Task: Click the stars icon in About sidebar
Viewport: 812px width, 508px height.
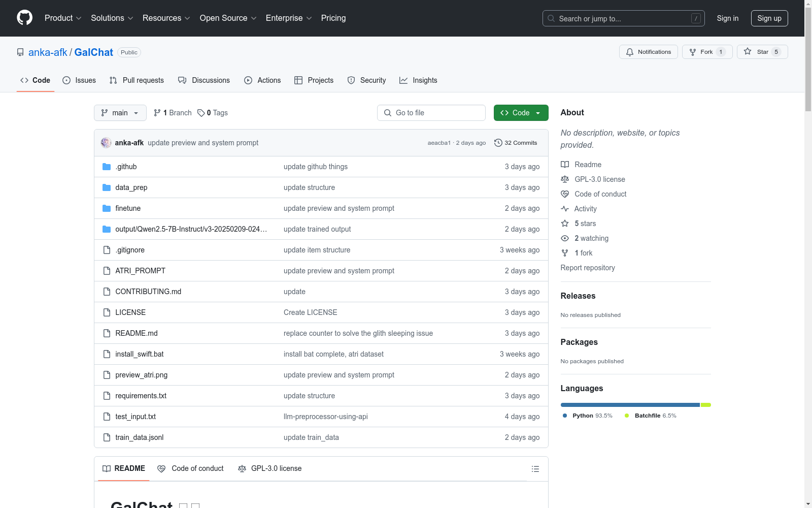Action: pos(565,224)
